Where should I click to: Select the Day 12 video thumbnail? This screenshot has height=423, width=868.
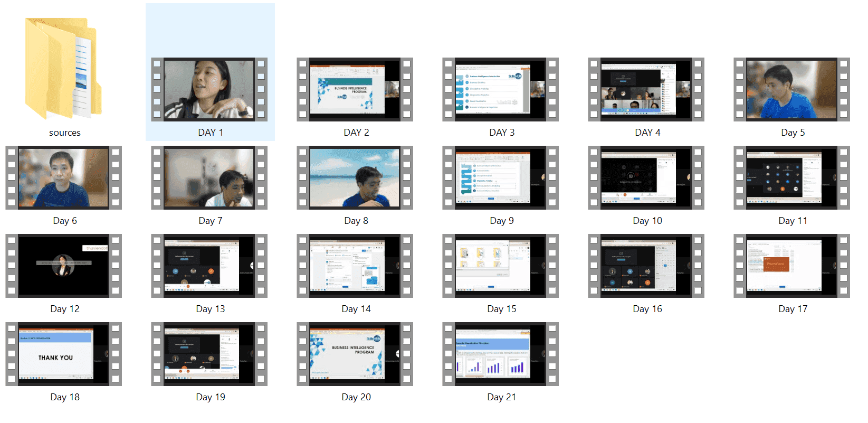(64, 266)
